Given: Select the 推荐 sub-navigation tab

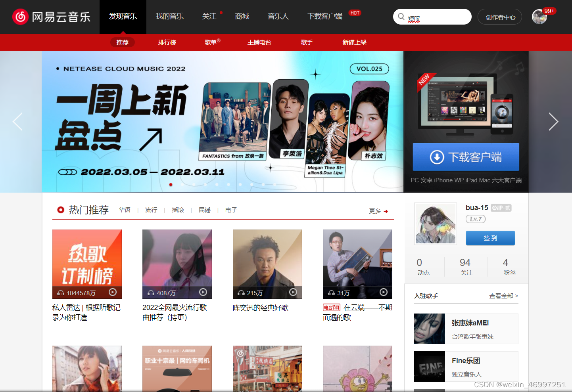Looking at the screenshot, I should (x=123, y=42).
